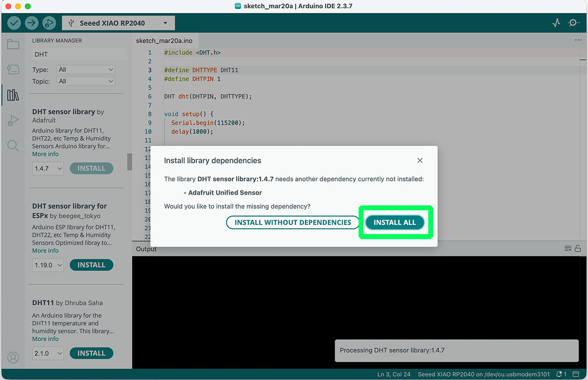
Task: Click INSTALL WITHOUT DEPENDENCIES button
Action: [293, 222]
